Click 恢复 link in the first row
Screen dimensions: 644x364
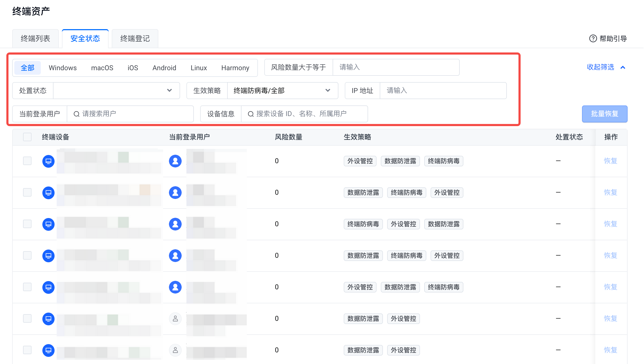pos(610,161)
